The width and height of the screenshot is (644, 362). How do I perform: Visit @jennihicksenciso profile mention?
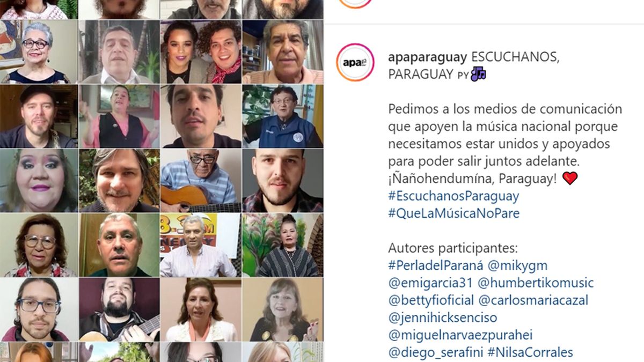point(443,317)
